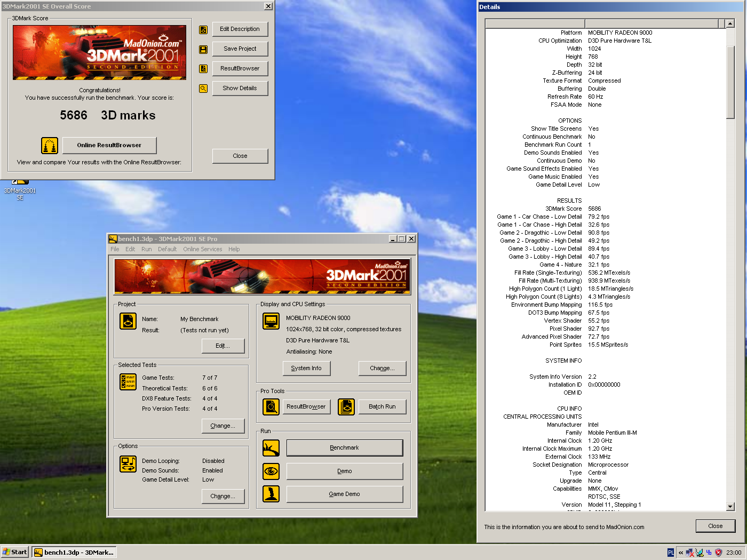
Task: Click the red shield tray icon
Action: pos(718,553)
